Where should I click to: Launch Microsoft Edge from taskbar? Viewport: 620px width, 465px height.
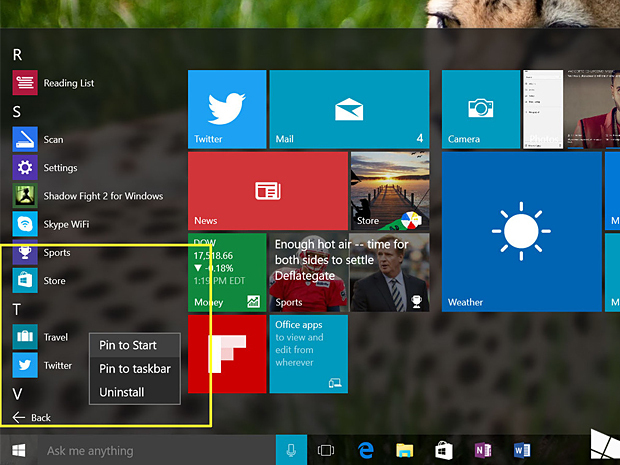point(366,450)
